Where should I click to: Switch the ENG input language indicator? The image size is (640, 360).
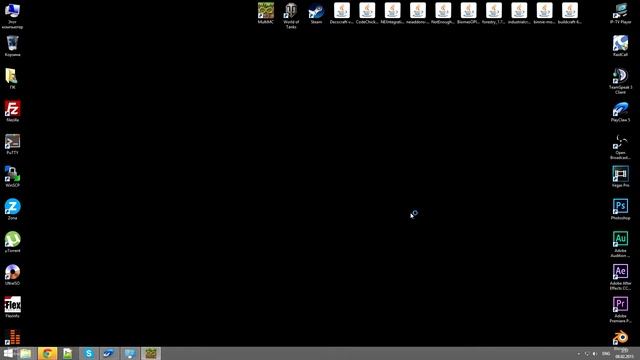(x=606, y=354)
